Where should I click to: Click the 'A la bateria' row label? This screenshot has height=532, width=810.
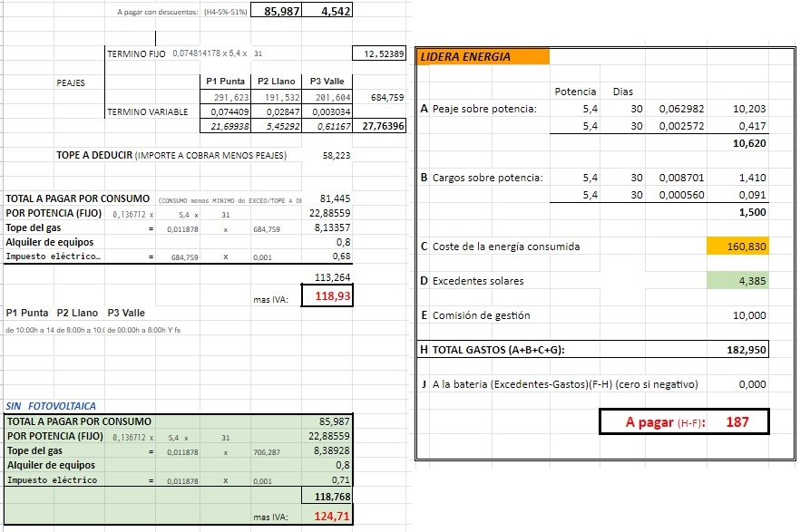pos(565,384)
